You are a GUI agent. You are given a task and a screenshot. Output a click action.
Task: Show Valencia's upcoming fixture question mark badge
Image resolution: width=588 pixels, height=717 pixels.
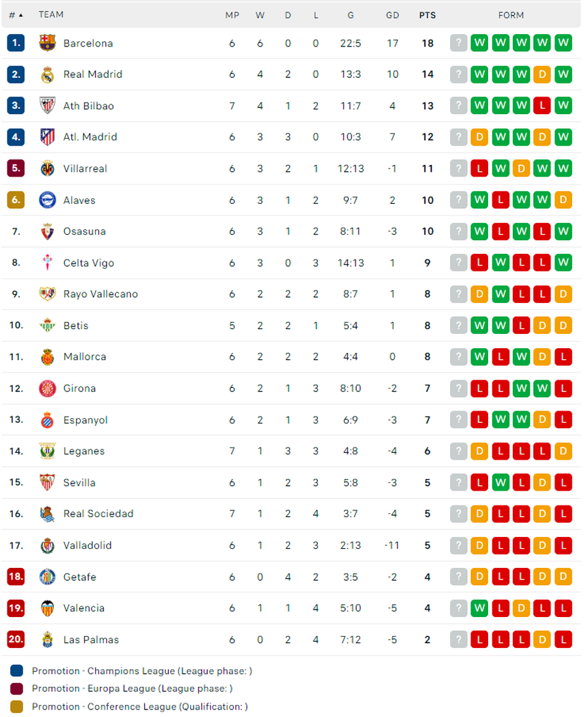tap(459, 608)
